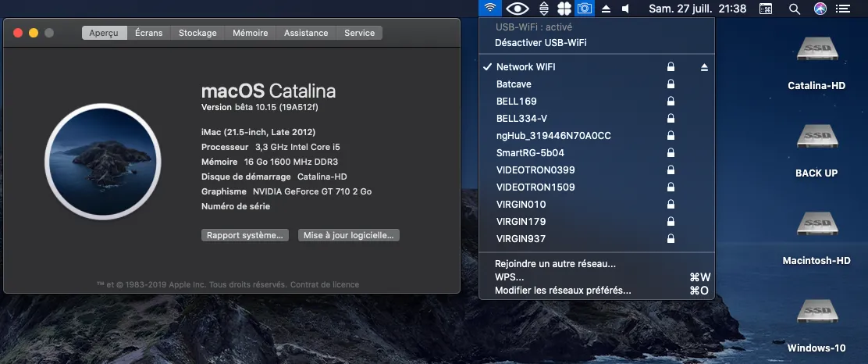Choose Modifier les réseaux préférés
The height and width of the screenshot is (364, 868).
(596, 291)
